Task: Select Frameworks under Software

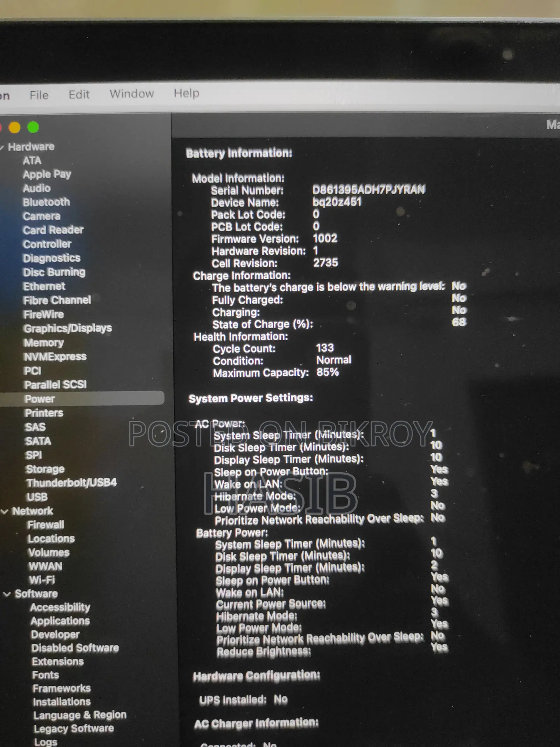Action: 62,689
